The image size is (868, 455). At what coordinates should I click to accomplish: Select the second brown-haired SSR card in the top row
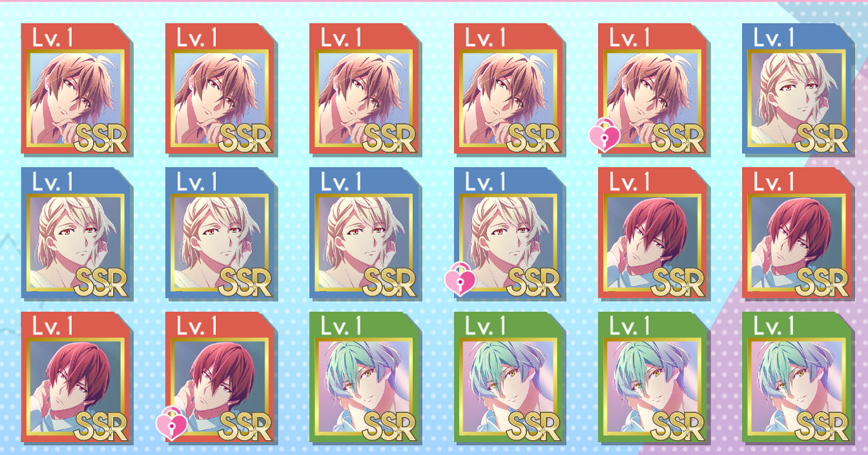tap(220, 88)
